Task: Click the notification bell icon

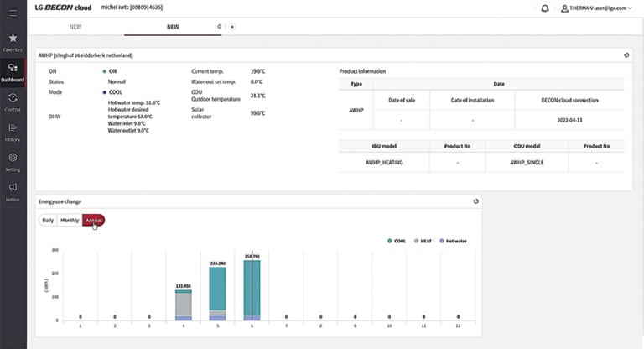Action: tap(545, 8)
